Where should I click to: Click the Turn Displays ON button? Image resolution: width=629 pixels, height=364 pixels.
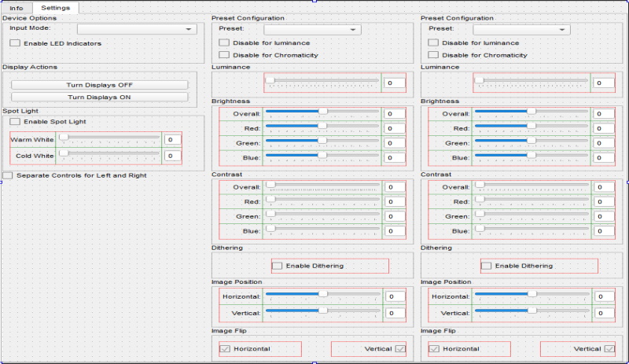pos(100,97)
